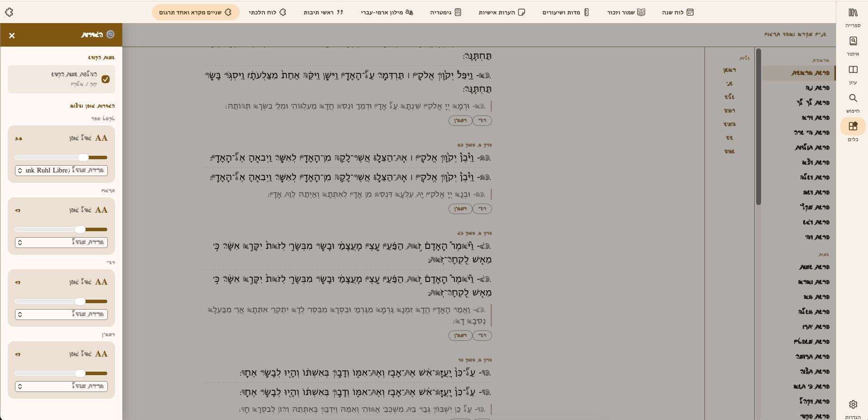
Task: Click the רמב"ן button under verse 21
Action: pyautogui.click(x=460, y=121)
